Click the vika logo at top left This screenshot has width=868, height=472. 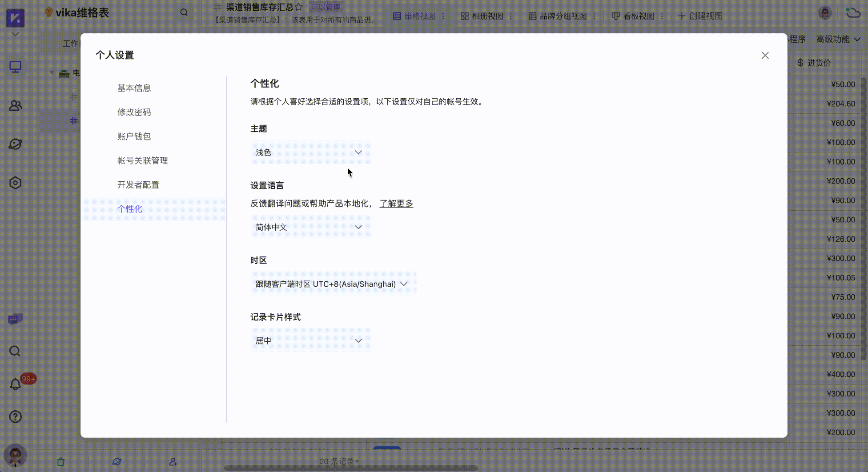pyautogui.click(x=15, y=18)
